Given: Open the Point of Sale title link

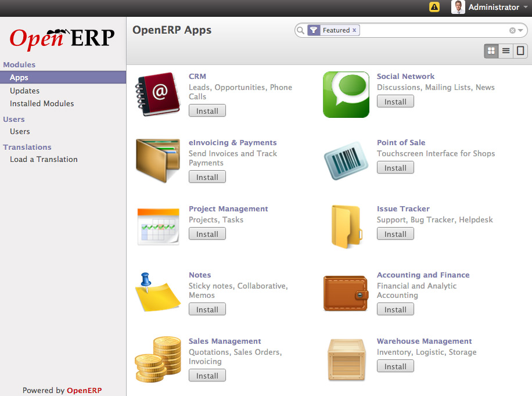Looking at the screenshot, I should [401, 142].
